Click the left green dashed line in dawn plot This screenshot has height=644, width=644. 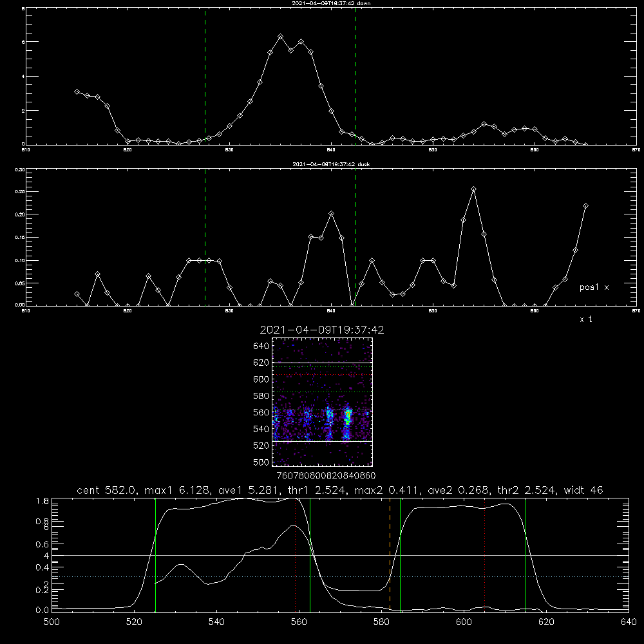pyautogui.click(x=205, y=76)
